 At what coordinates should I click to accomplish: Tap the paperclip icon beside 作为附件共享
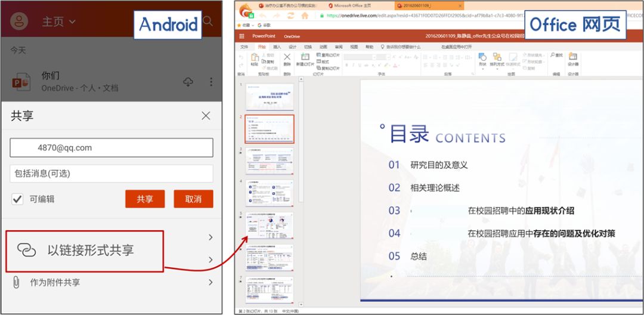coord(16,283)
